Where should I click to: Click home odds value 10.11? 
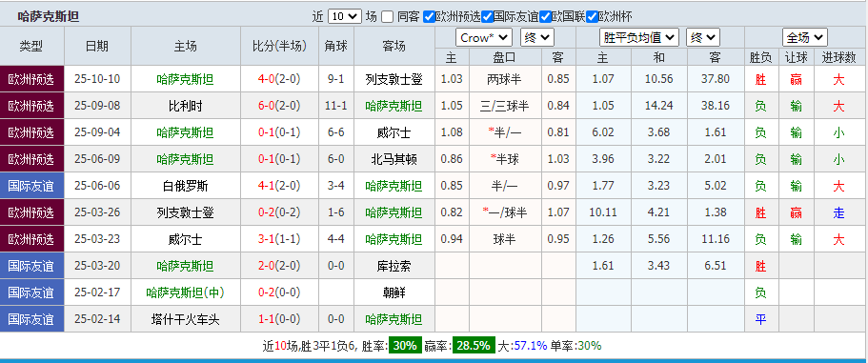tap(603, 212)
